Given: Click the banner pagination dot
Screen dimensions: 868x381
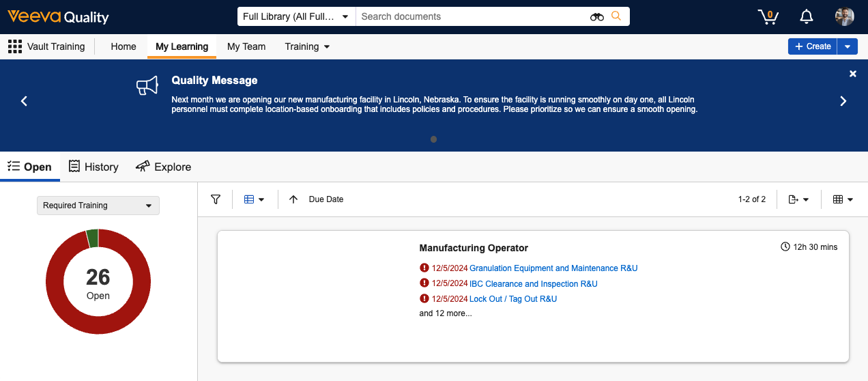Looking at the screenshot, I should click(433, 139).
